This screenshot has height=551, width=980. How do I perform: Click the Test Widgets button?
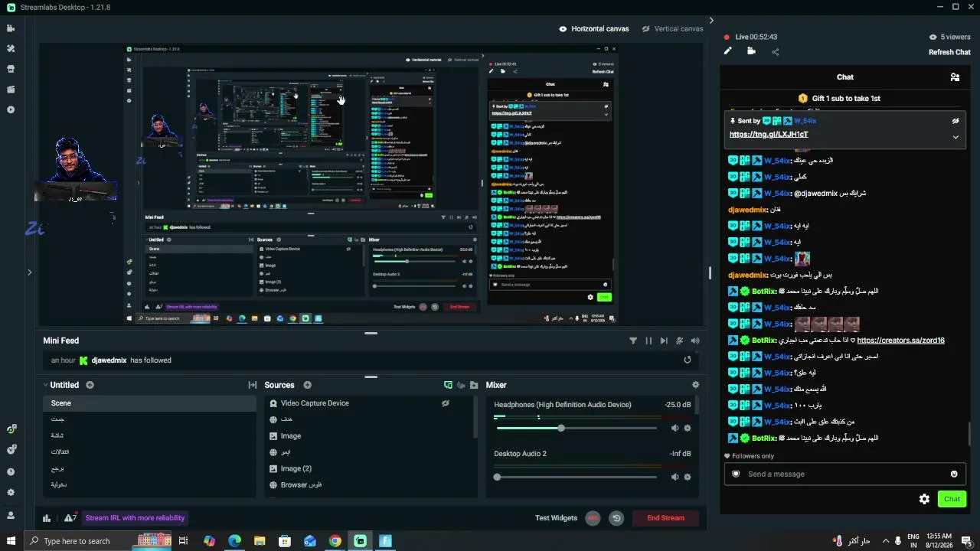click(x=556, y=518)
